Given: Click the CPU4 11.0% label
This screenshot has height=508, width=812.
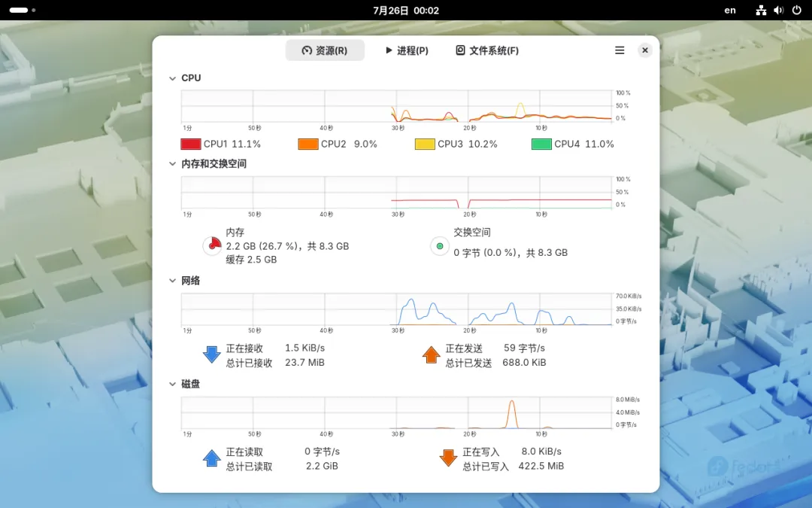Looking at the screenshot, I should (584, 144).
